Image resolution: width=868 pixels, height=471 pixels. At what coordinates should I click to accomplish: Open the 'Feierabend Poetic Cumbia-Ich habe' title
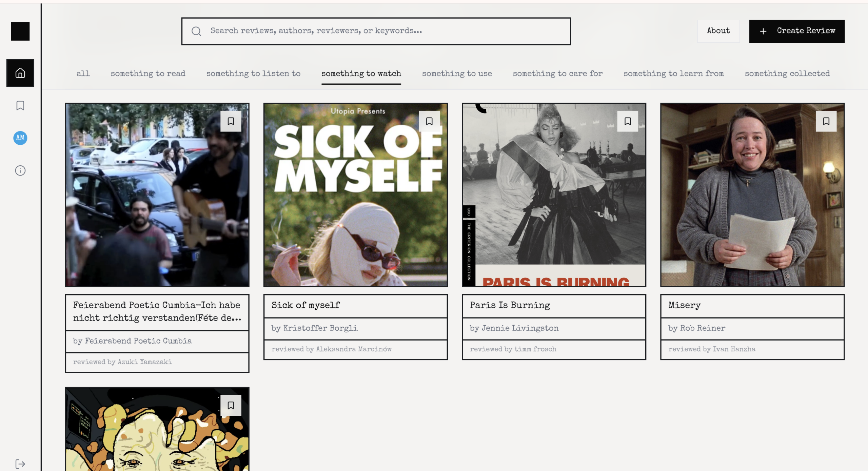[x=157, y=312]
